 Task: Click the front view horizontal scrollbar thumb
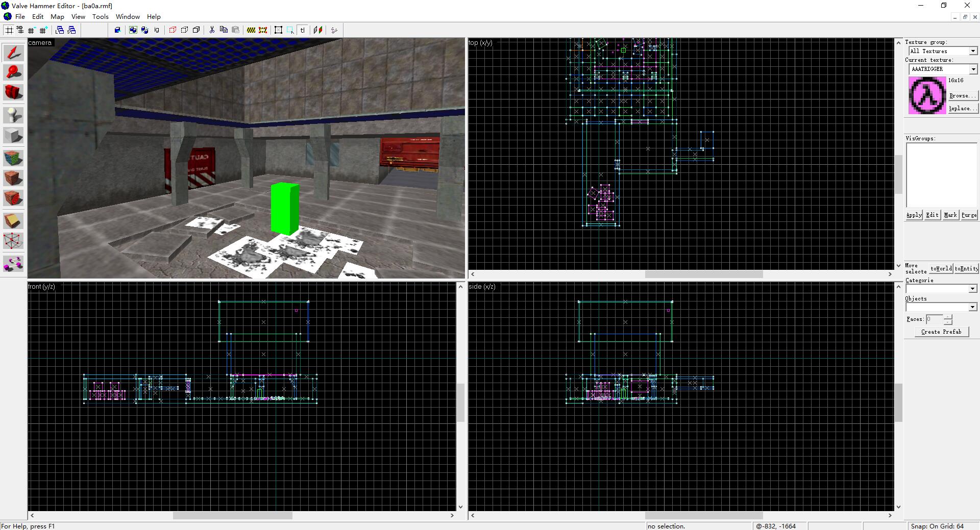[x=232, y=516]
